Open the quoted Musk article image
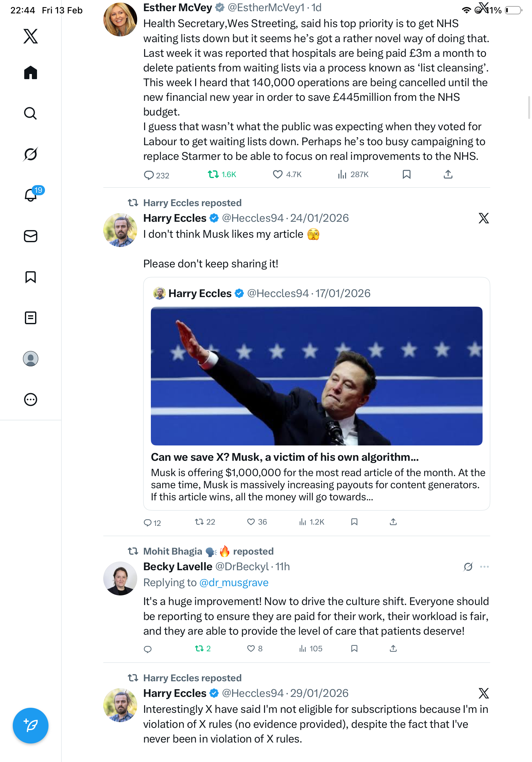The image size is (532, 762). (x=316, y=376)
